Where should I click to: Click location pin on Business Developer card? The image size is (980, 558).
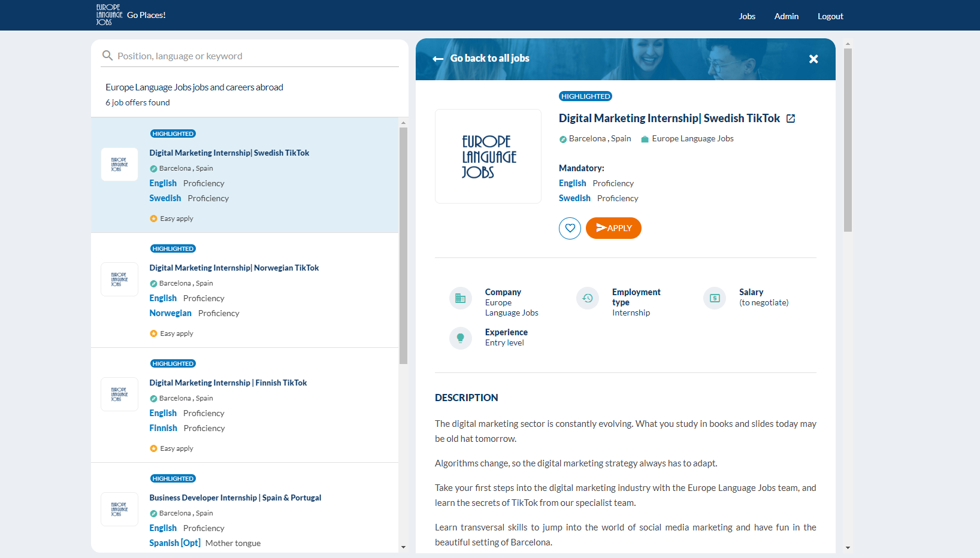153,514
